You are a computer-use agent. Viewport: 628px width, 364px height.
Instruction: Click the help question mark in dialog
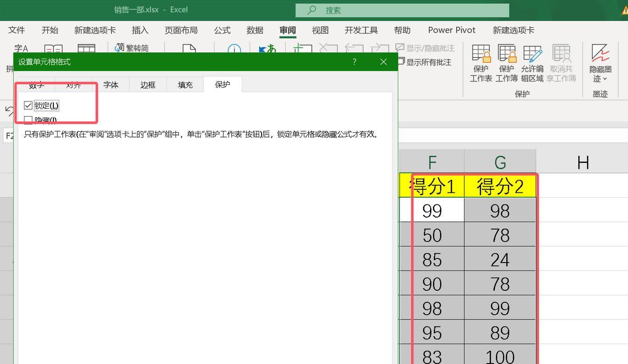click(x=354, y=62)
